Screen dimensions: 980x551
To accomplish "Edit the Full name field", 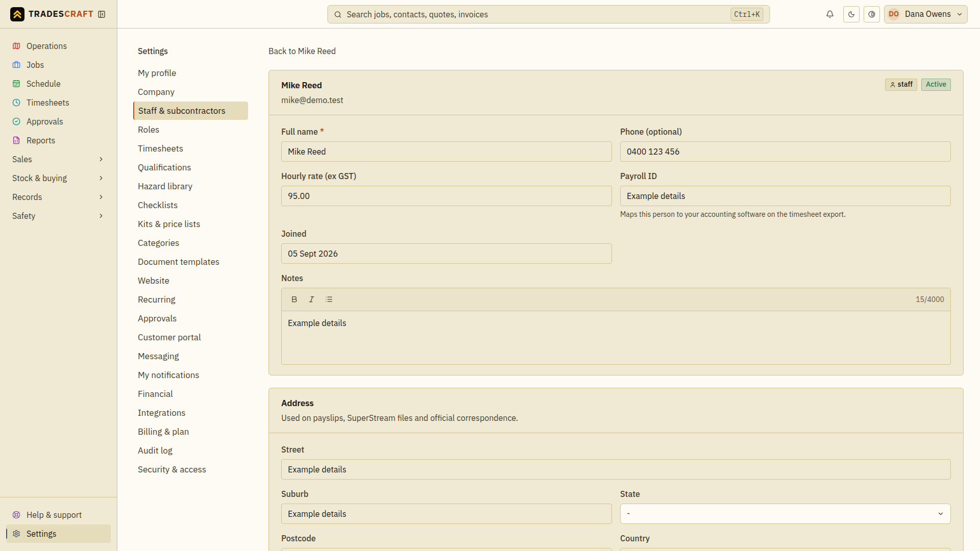I will coord(446,152).
